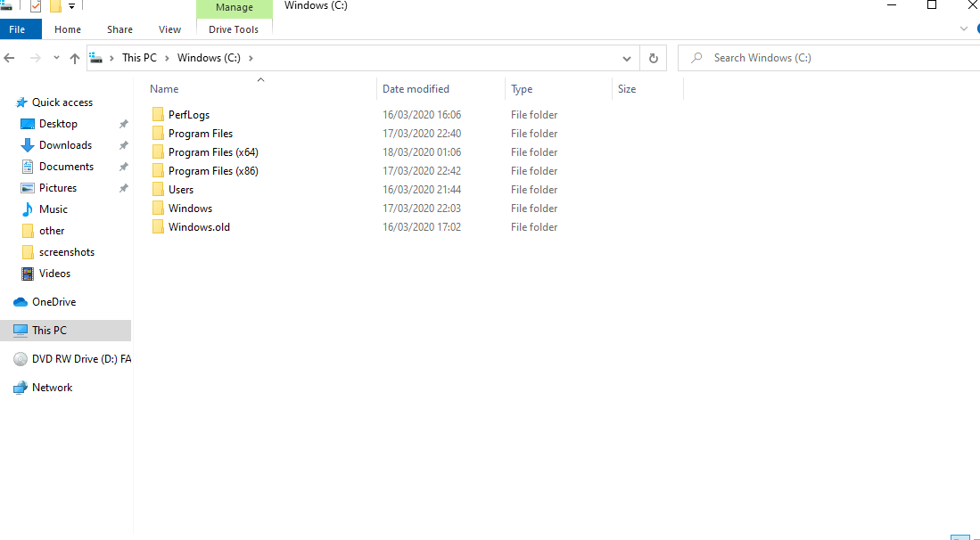Select the Users folder icon

point(158,189)
